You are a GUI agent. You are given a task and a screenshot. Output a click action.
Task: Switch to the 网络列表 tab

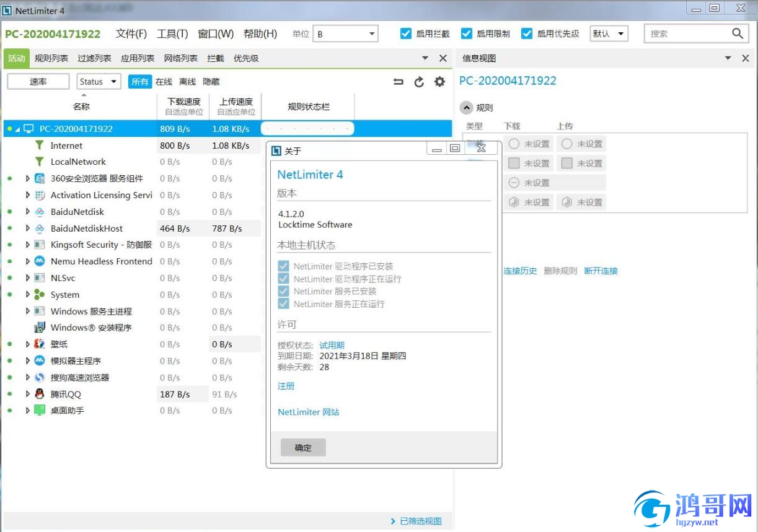[x=180, y=58]
